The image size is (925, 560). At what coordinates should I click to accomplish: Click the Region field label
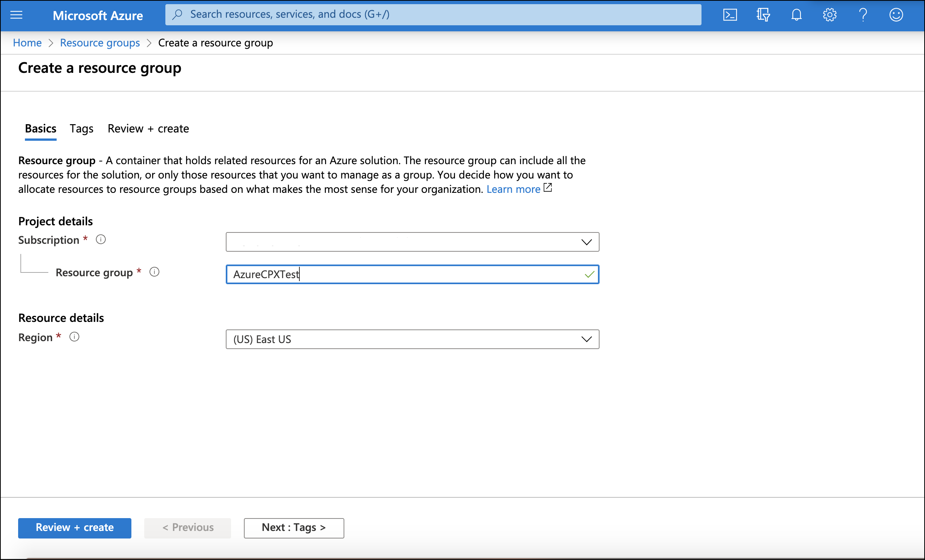(35, 337)
